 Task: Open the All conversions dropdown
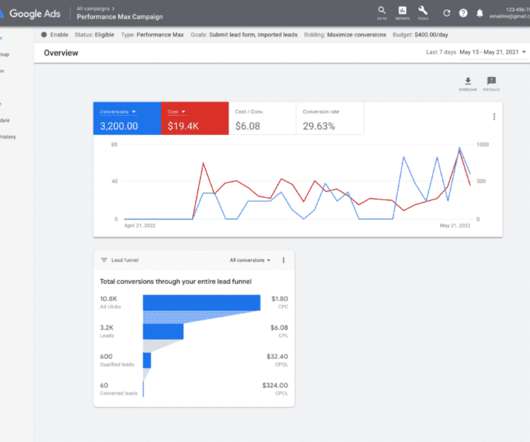pos(250,260)
